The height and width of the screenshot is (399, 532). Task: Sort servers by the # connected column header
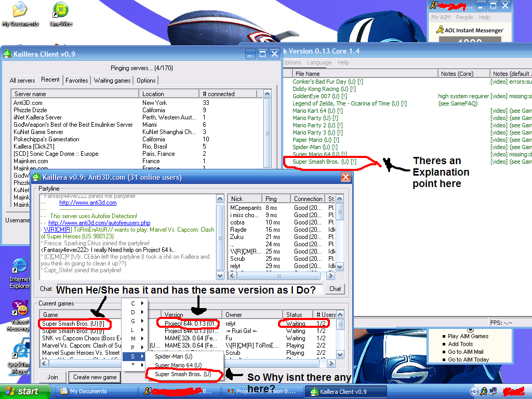coord(228,94)
